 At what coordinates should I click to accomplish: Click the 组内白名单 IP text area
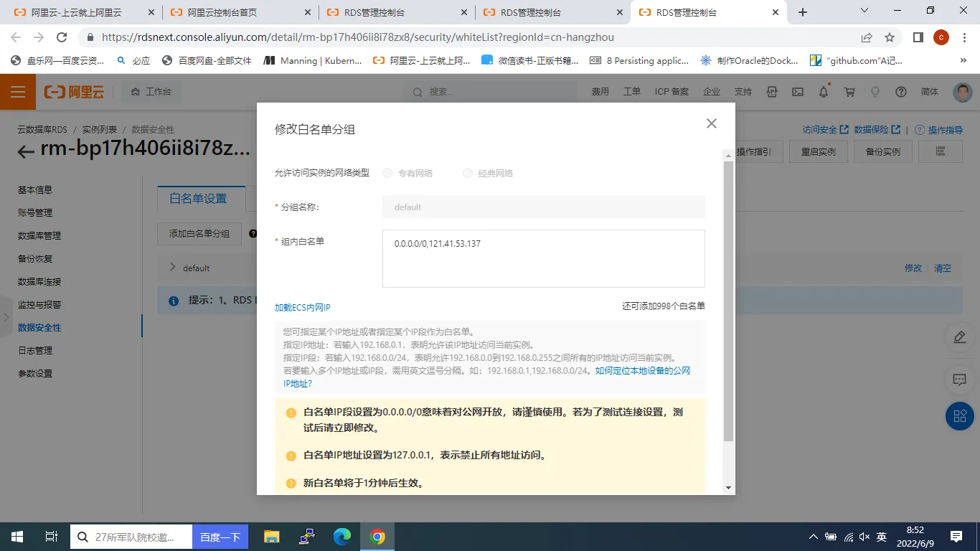(544, 258)
